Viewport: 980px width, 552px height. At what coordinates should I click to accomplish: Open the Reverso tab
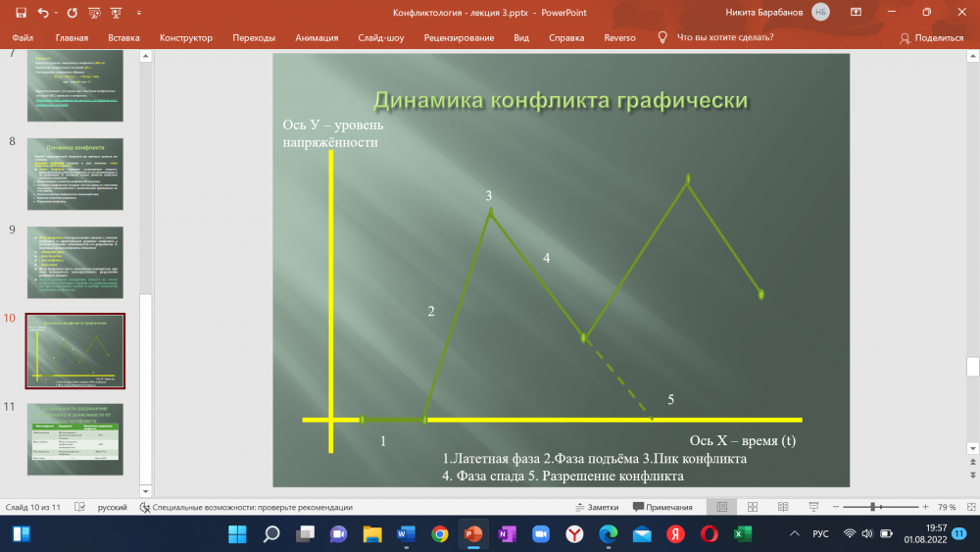tap(619, 37)
